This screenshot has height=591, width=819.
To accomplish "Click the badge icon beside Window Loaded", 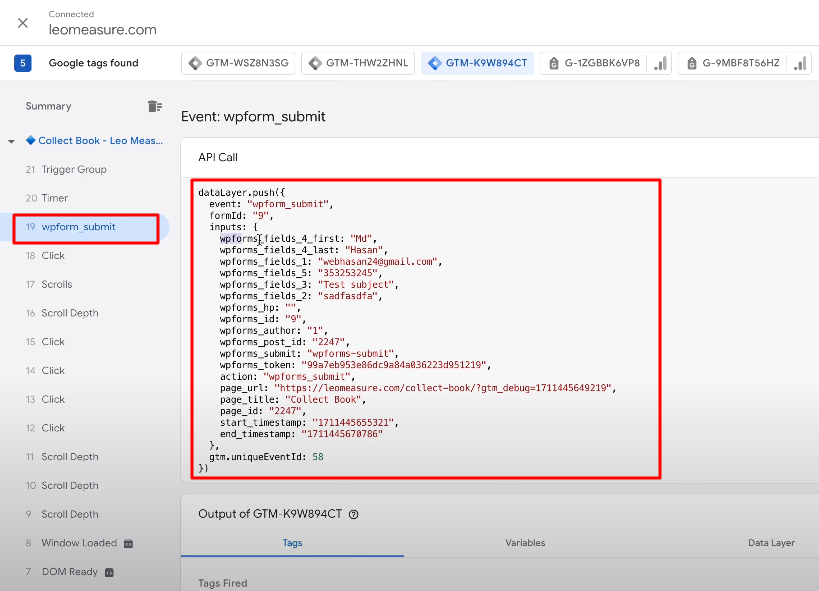I will point(128,544).
